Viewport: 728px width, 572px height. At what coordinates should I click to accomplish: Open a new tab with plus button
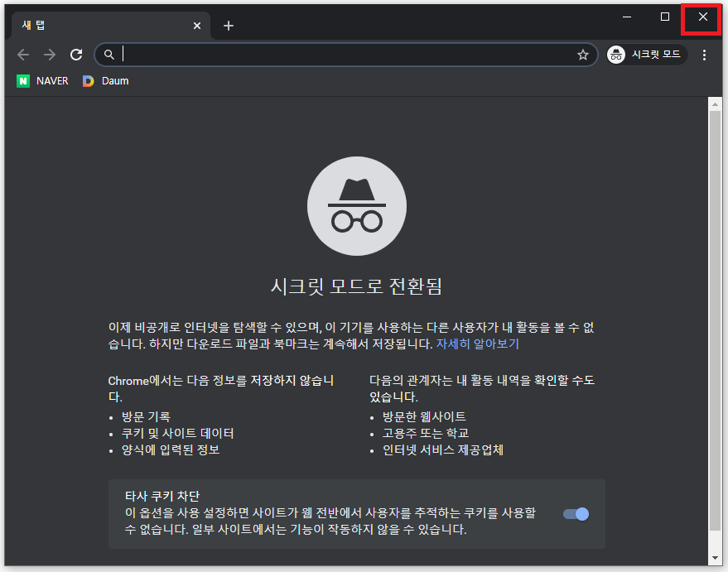229,26
